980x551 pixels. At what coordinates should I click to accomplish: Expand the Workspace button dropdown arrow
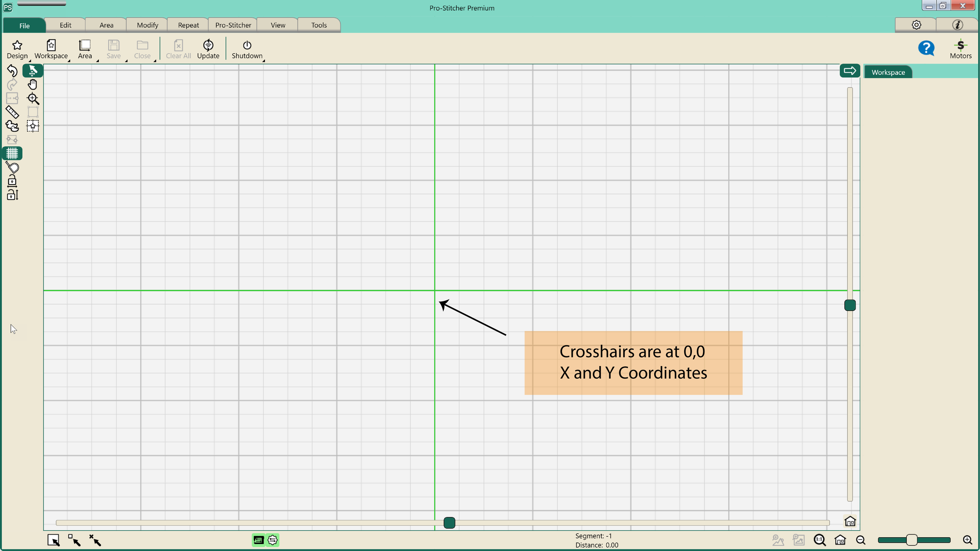(x=69, y=61)
